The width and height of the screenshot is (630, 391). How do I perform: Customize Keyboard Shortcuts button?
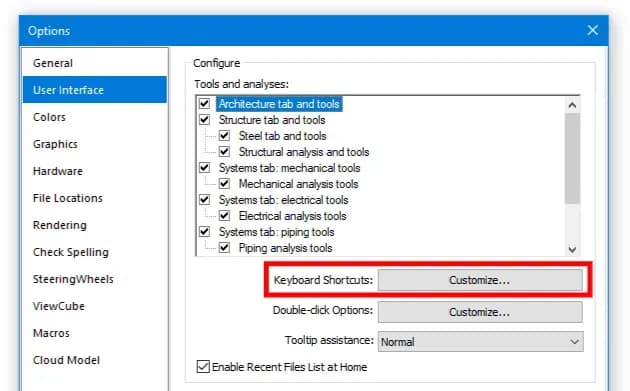pos(480,280)
